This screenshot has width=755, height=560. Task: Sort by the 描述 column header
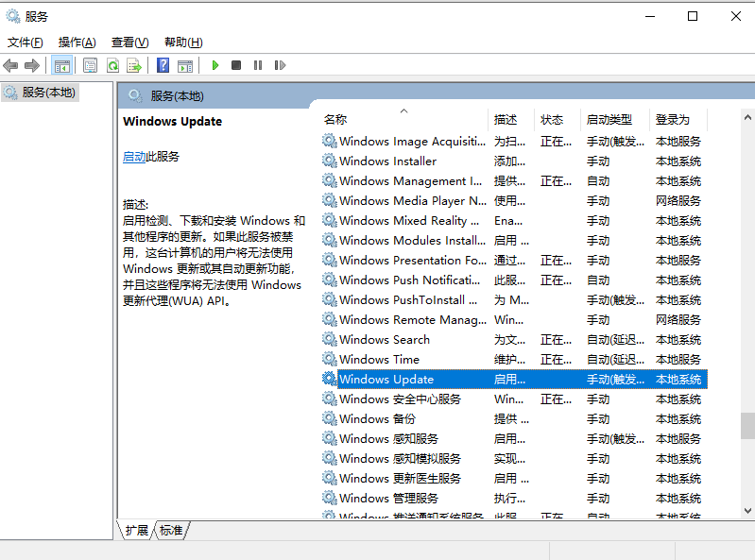[512, 119]
